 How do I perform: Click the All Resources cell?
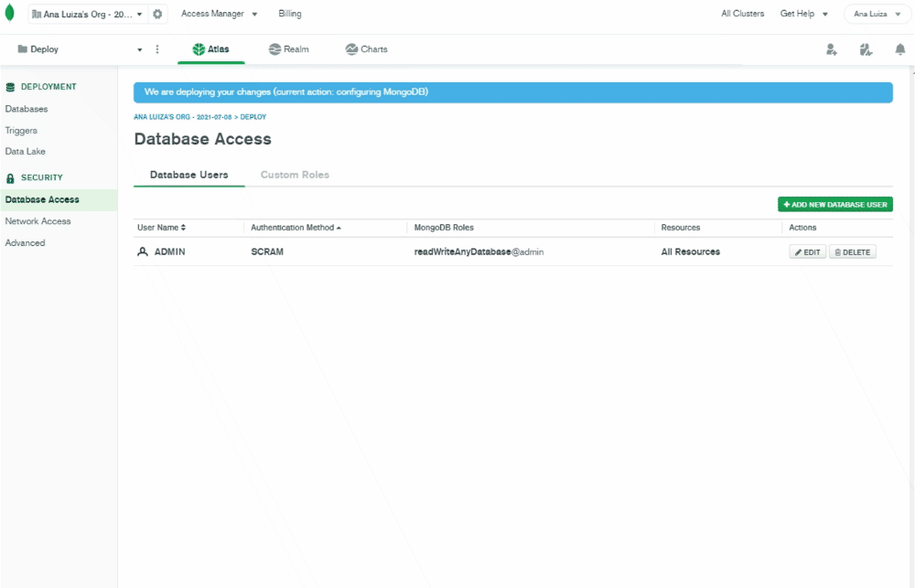[x=690, y=252]
